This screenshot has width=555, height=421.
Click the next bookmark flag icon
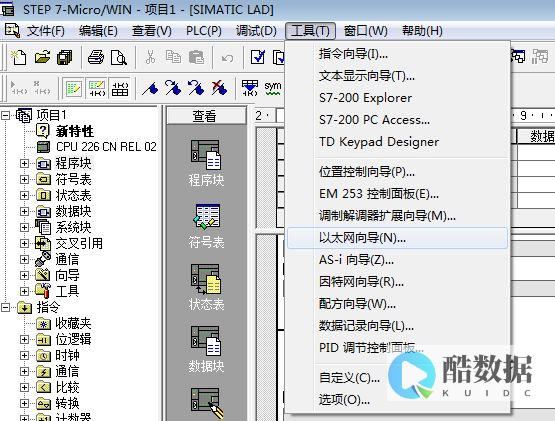pos(173,88)
